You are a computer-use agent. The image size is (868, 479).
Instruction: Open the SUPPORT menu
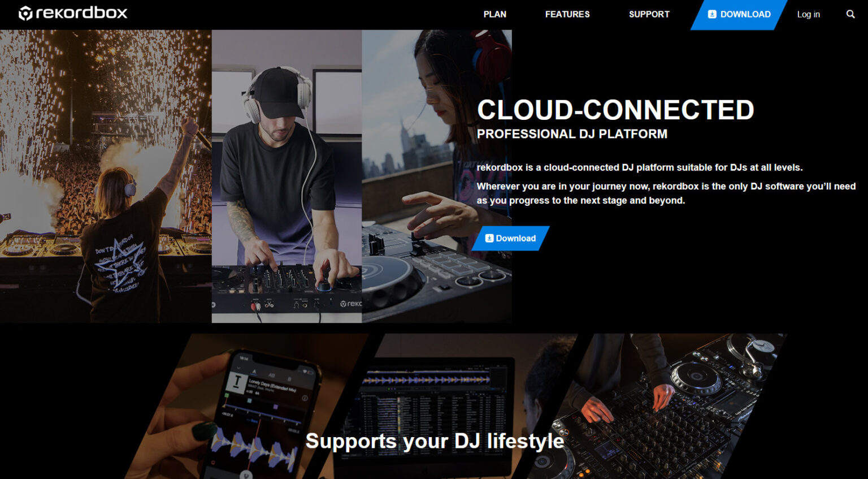(x=649, y=14)
